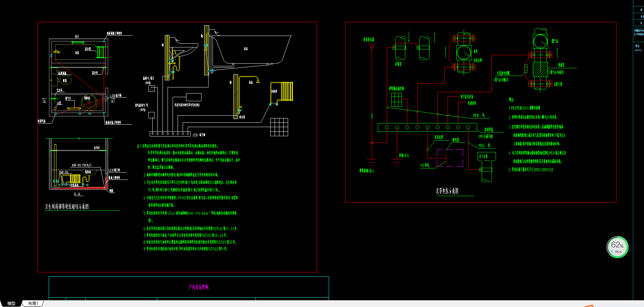Select the bathtub outline in the section detail
644x307 pixels.
tap(250, 49)
